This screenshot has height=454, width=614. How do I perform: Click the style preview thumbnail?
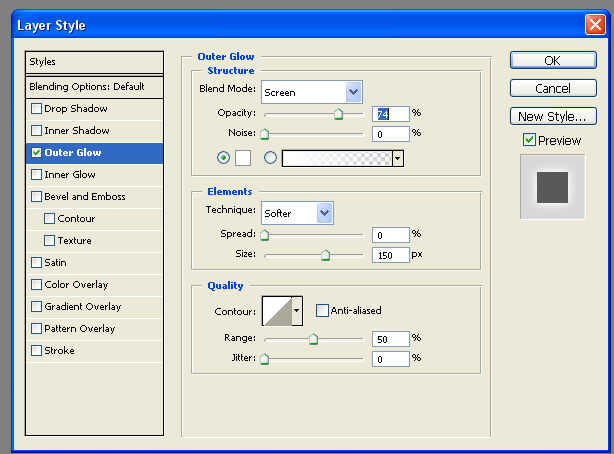(552, 187)
